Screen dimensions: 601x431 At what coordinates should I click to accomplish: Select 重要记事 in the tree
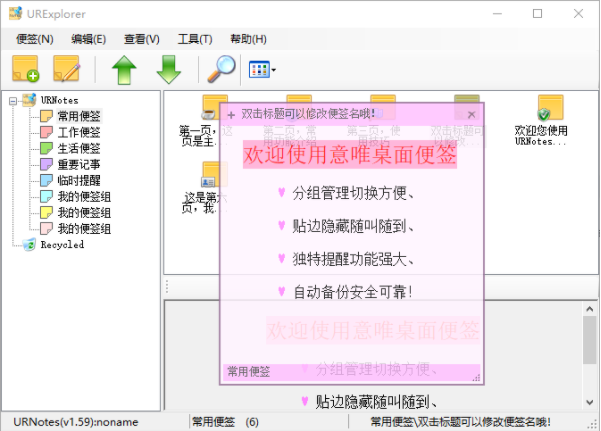[79, 165]
